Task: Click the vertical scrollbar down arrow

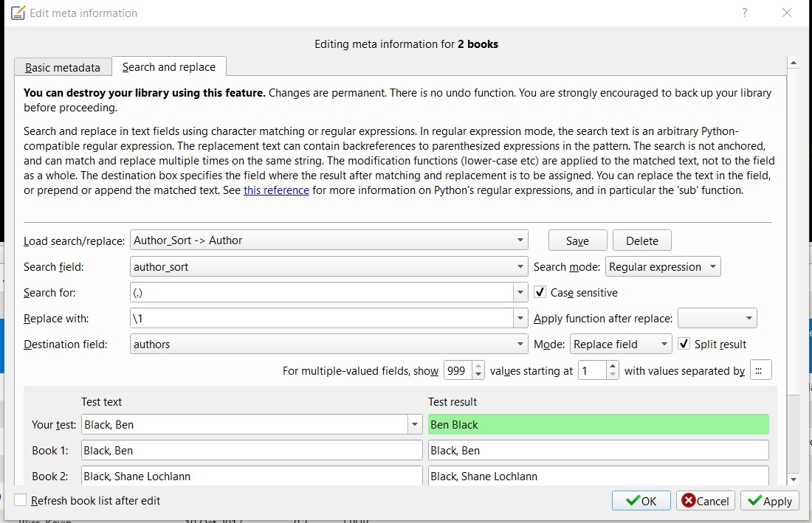Action: [x=794, y=479]
